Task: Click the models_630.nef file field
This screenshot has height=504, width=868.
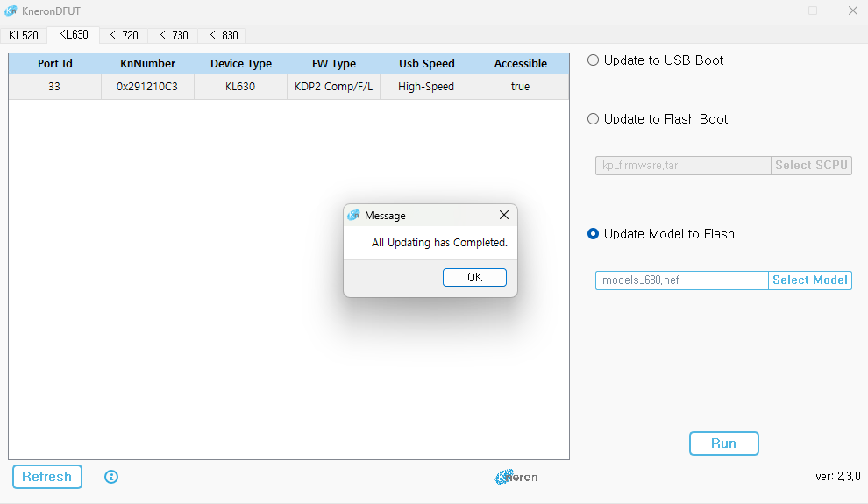Action: 682,280
